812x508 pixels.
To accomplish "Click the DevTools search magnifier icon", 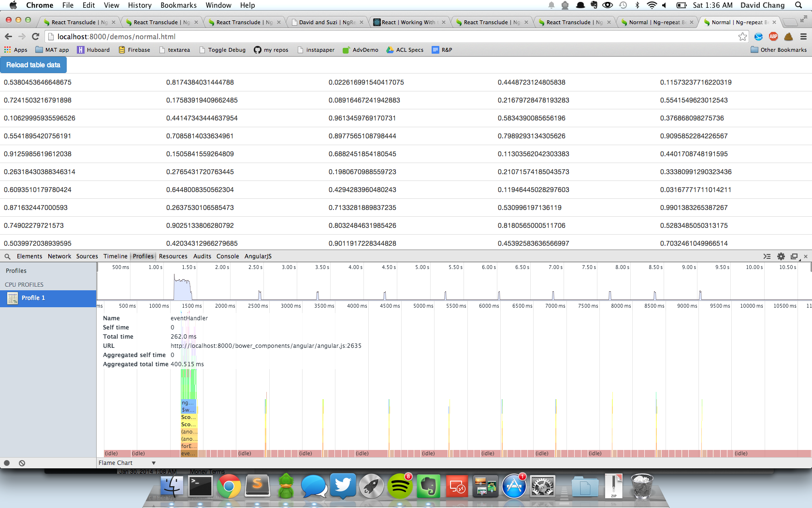I will pyautogui.click(x=7, y=256).
